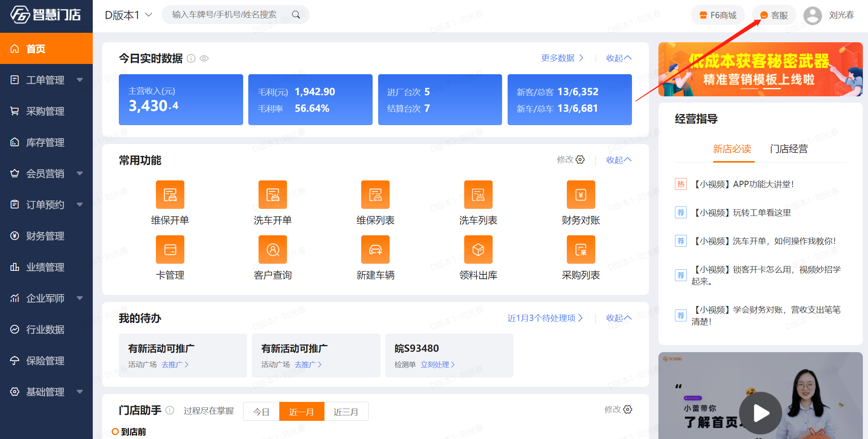
Task: Open 【小视频】锁客开卡怎么用 article
Action: [x=766, y=275]
